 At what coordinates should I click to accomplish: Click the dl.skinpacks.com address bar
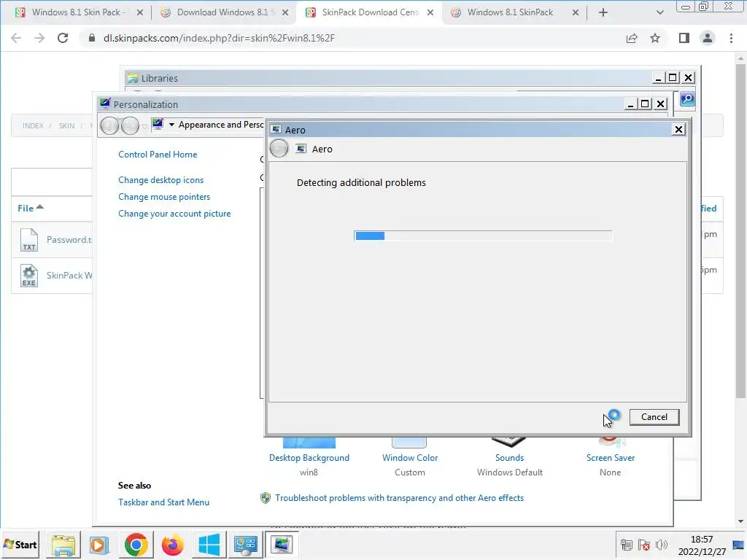point(352,38)
